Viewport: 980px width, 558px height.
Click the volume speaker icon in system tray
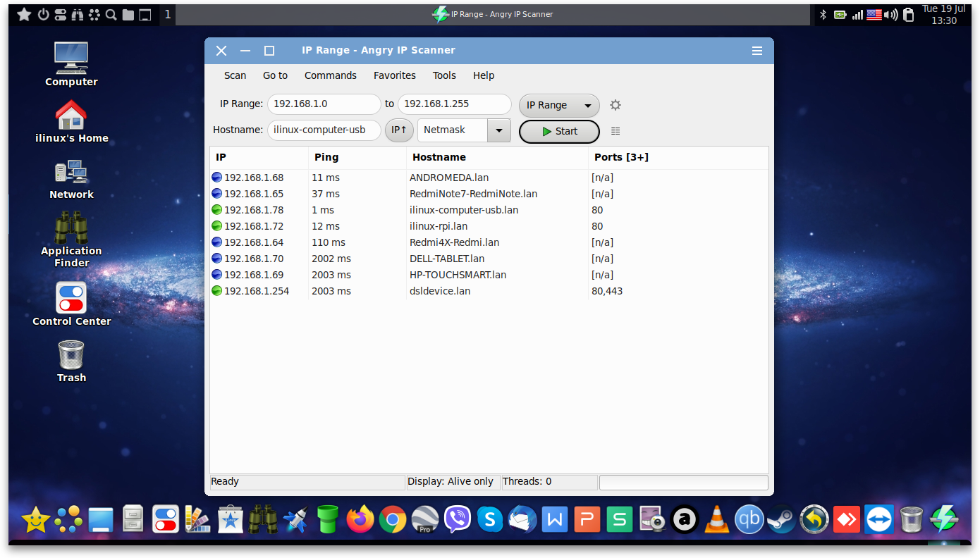(891, 14)
